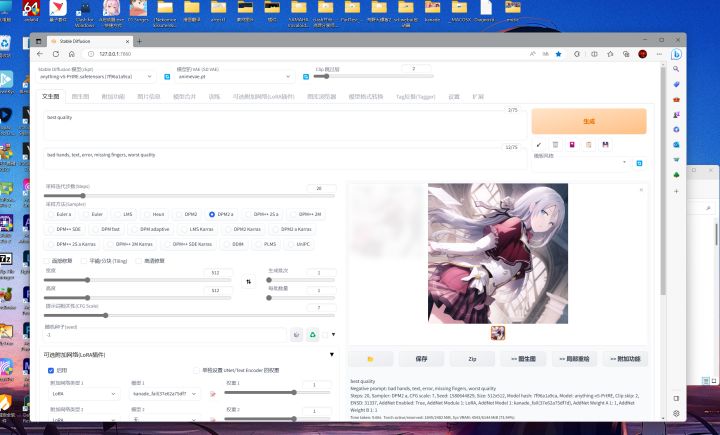Clear the prompt with the trash icon

coord(555,145)
